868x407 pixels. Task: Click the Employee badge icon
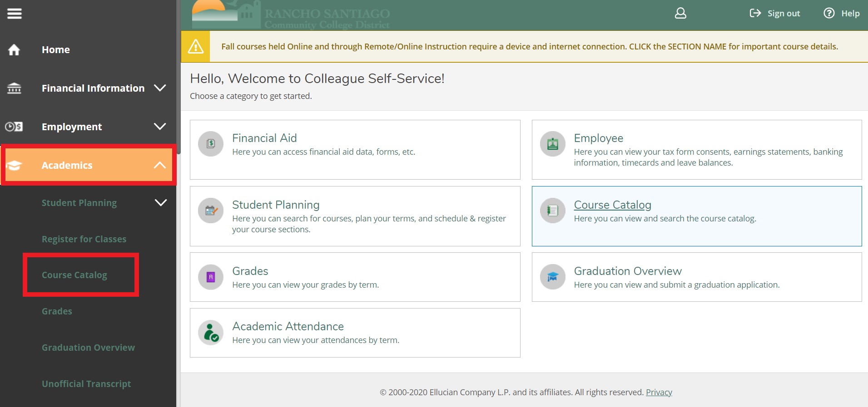pos(552,144)
